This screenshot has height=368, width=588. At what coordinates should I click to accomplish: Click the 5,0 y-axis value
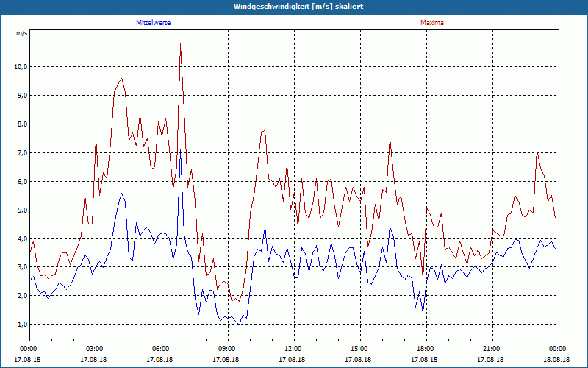tap(21, 210)
